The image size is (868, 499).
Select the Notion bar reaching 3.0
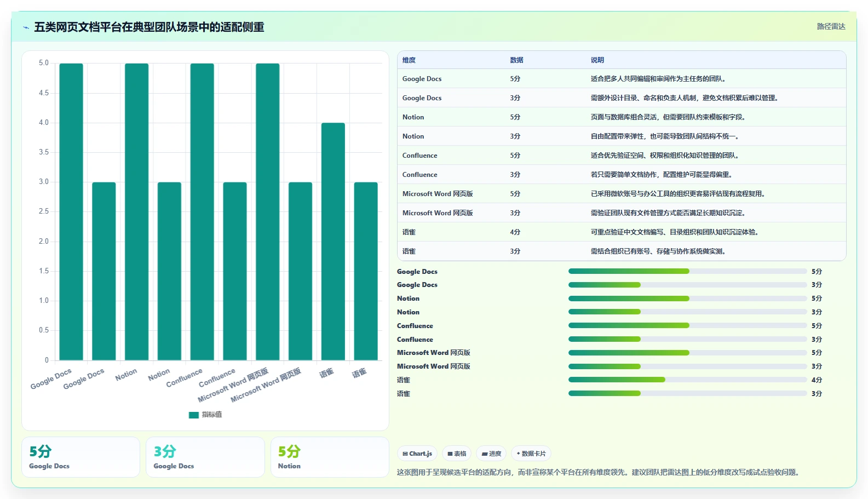click(x=169, y=271)
